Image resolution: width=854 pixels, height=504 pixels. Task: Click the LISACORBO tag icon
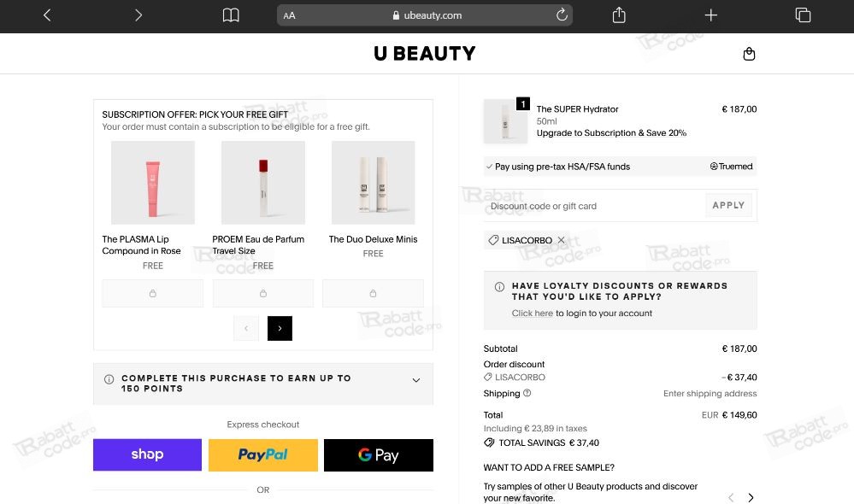pyautogui.click(x=493, y=240)
